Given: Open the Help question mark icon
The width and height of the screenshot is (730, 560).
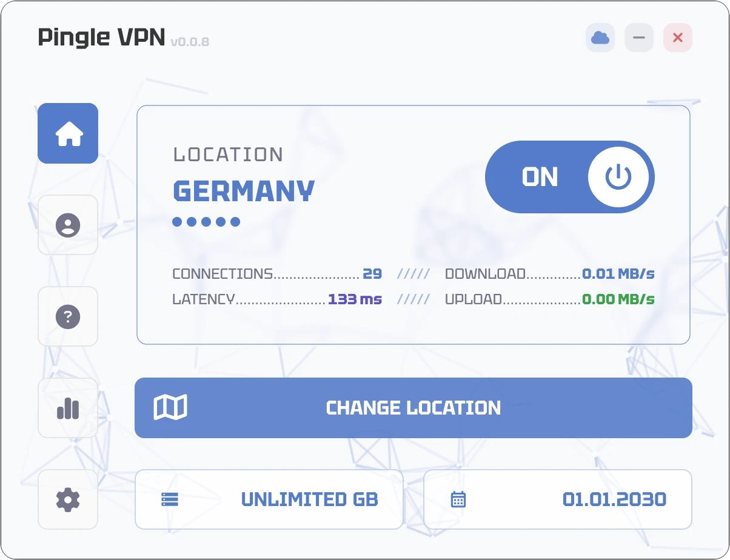Looking at the screenshot, I should click(67, 316).
